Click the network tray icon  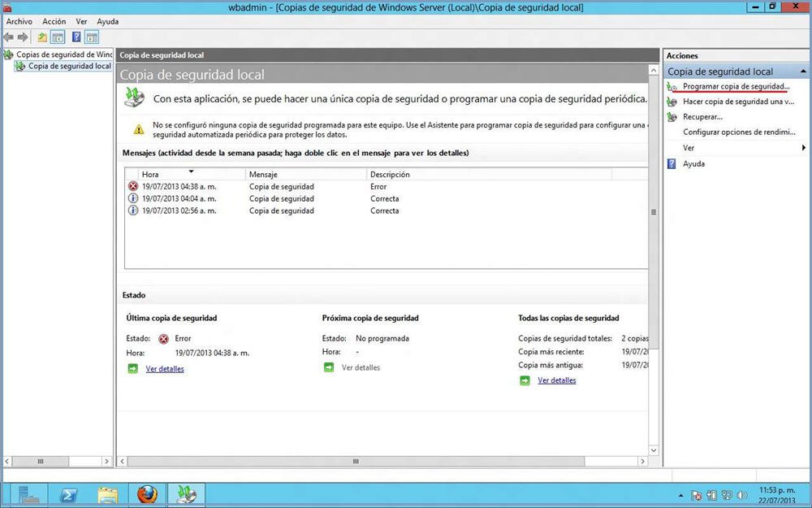727,496
